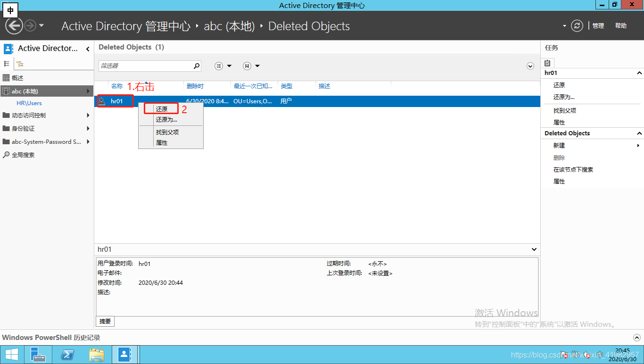
Task: Expand the Windows PowerShell 历史记录 panel
Action: (636, 338)
